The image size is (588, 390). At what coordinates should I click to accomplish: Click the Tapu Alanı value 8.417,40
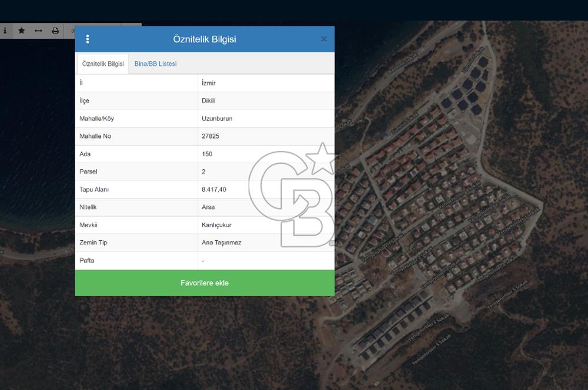point(213,190)
